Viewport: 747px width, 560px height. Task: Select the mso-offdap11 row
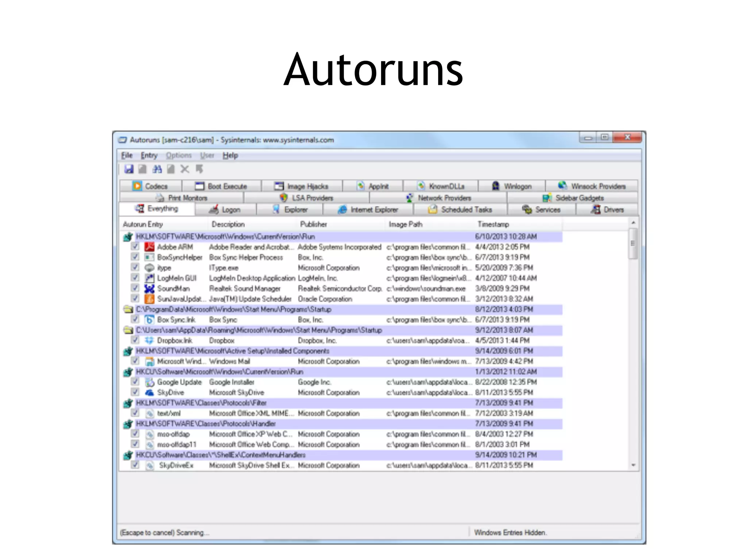(x=341, y=445)
